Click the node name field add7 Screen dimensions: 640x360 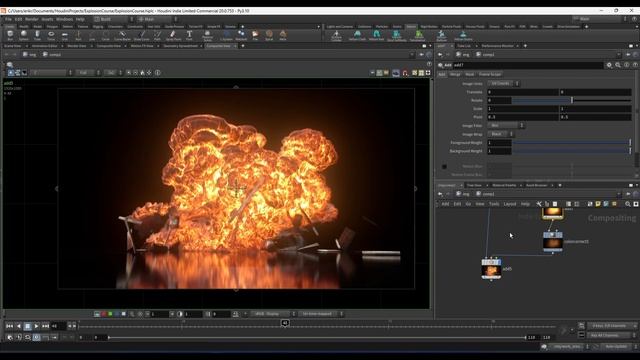point(527,65)
